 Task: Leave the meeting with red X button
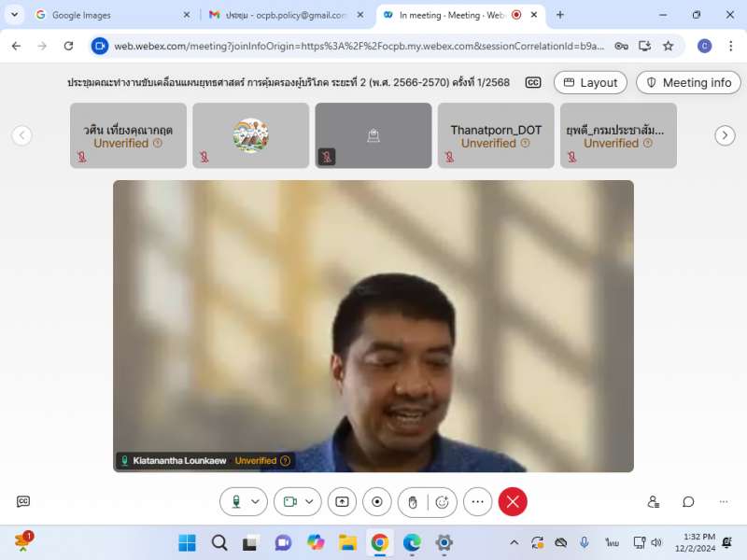513,502
